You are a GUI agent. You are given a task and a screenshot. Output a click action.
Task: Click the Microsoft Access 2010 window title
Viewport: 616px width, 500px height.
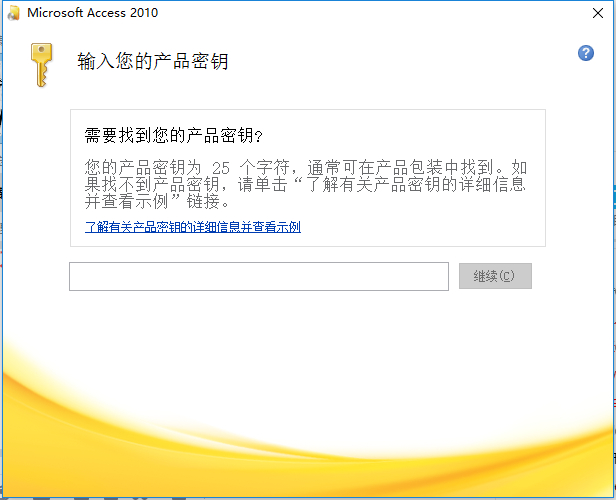[92, 13]
